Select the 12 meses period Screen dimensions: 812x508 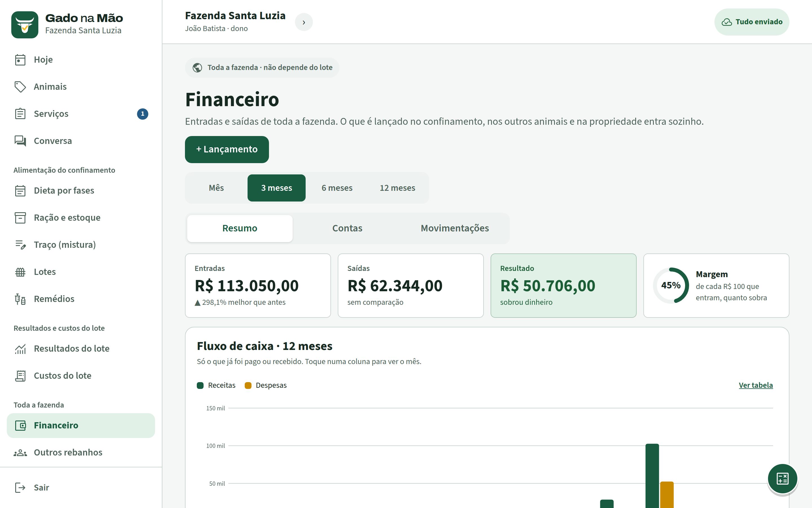pos(397,188)
